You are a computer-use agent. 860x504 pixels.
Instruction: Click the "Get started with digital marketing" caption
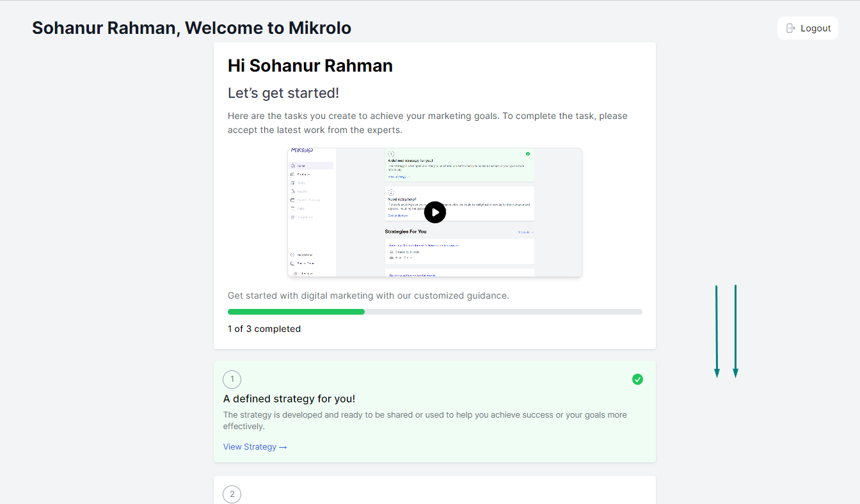369,295
